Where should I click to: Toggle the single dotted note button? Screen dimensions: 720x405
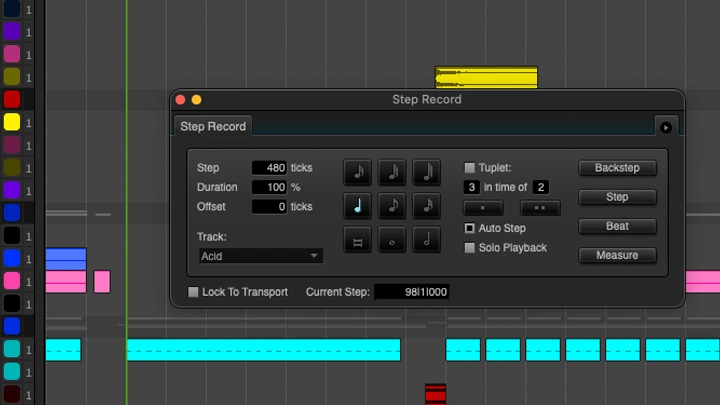[x=483, y=208]
